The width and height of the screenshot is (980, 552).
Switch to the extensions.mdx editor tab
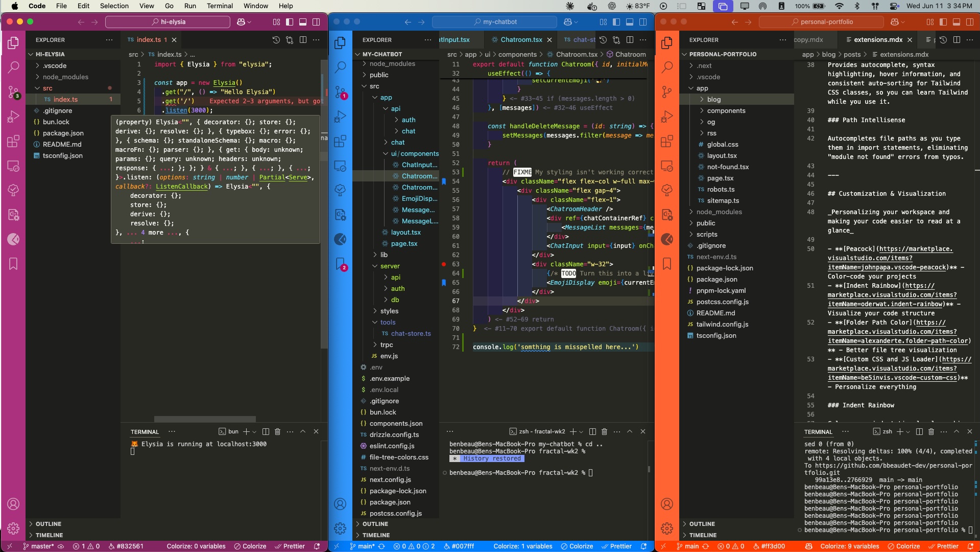click(x=878, y=40)
